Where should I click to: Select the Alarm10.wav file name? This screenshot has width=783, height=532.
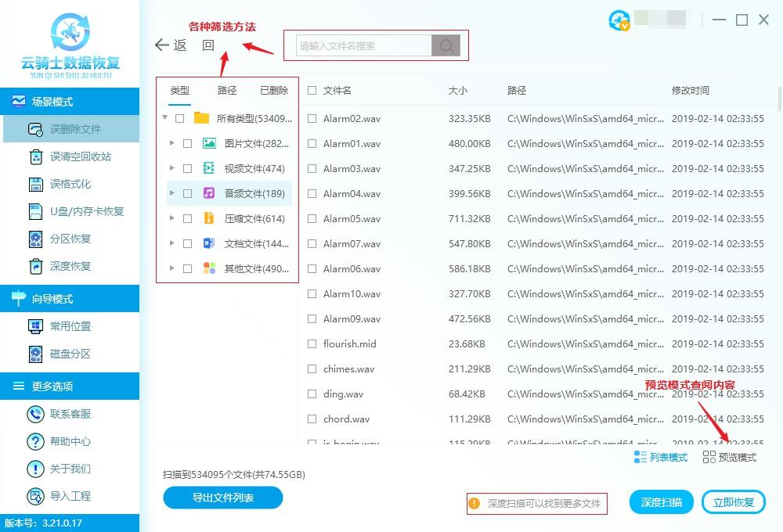[x=352, y=294]
